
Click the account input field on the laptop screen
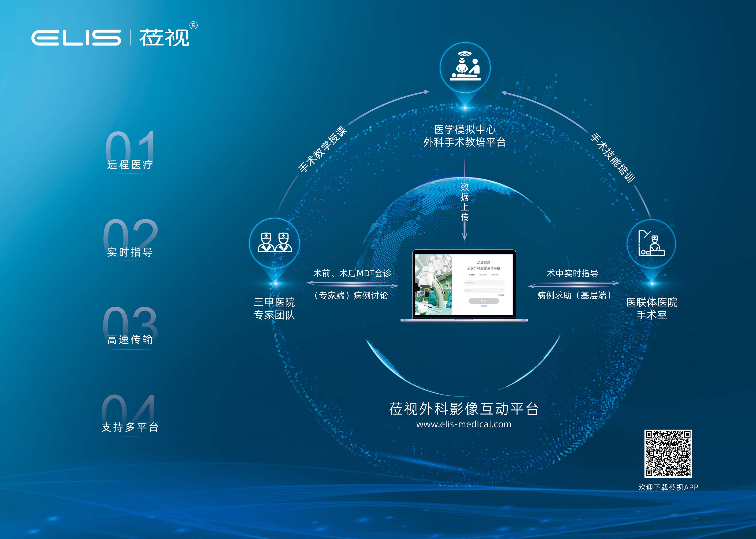coord(484,283)
